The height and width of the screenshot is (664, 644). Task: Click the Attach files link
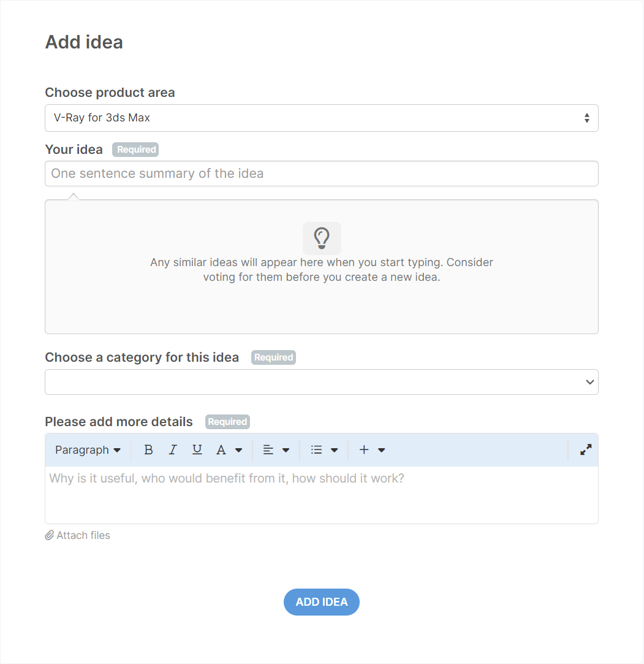pos(78,535)
